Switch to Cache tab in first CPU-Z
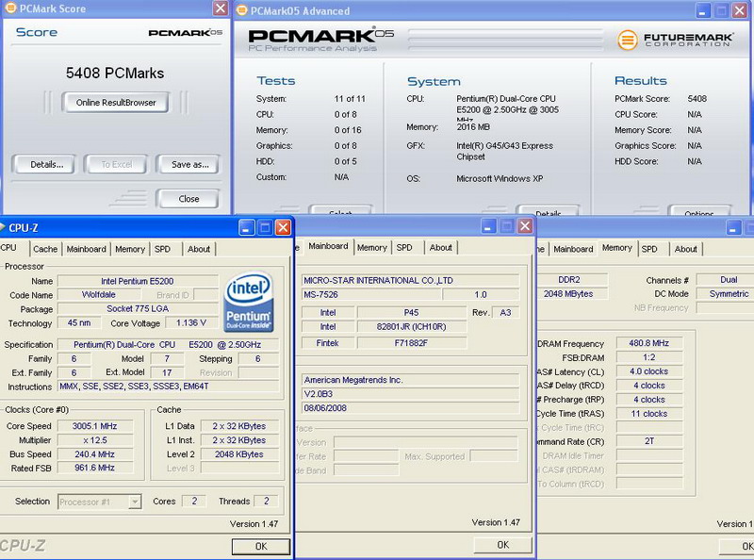Image resolution: width=754 pixels, height=560 pixels. [x=45, y=249]
